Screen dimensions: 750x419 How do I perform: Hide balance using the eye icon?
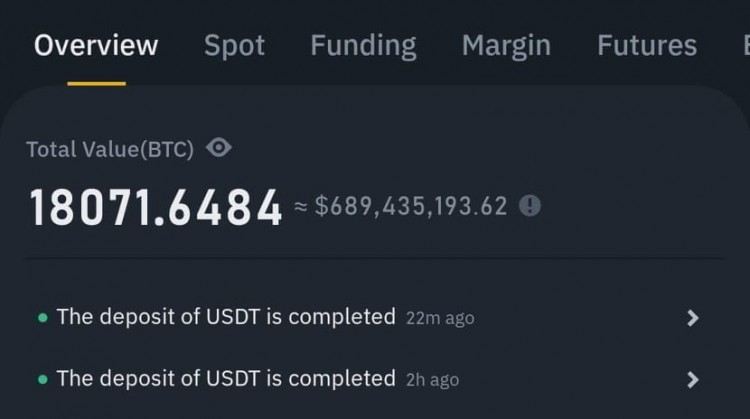click(219, 148)
